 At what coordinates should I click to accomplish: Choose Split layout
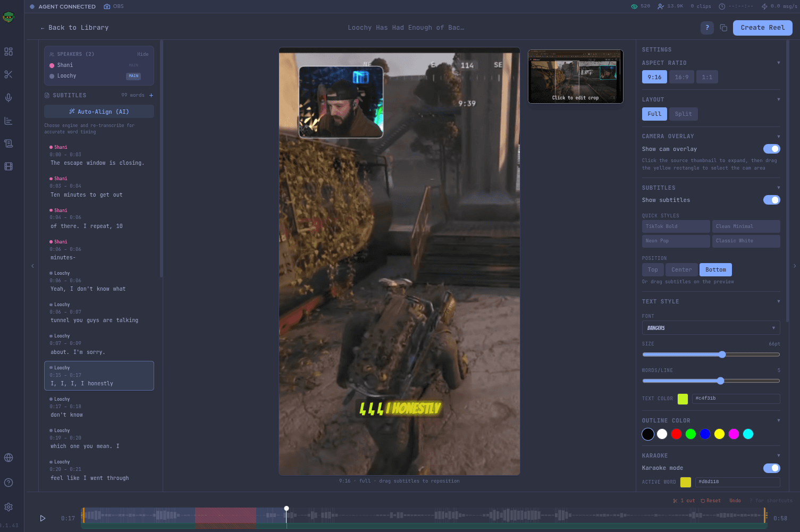(x=684, y=114)
